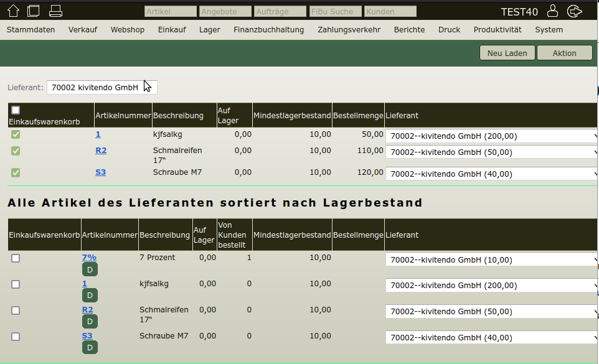Click the D badge under article S3
This screenshot has width=599, height=364.
tap(90, 347)
